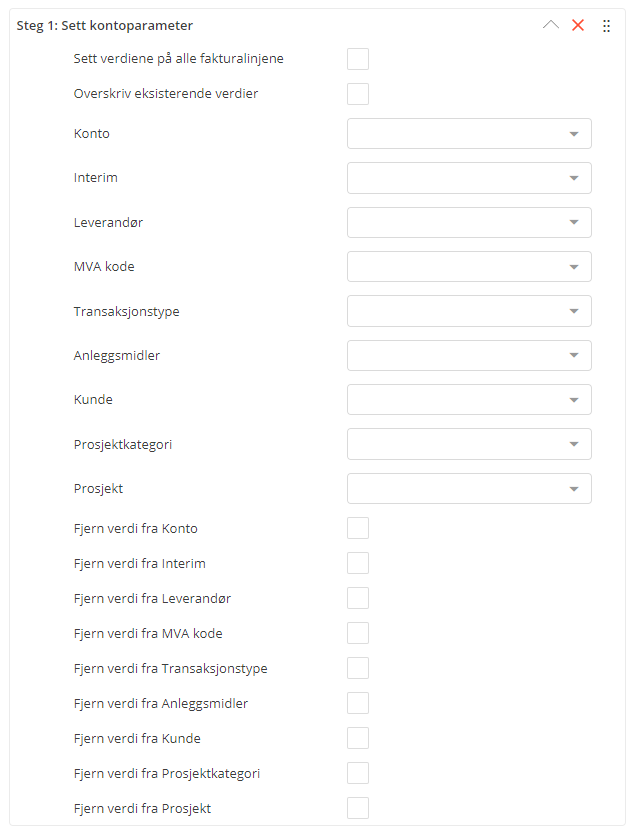The height and width of the screenshot is (838, 633).
Task: Tick 'Fjern verdi fra Interim' checkbox
Action: point(358,563)
